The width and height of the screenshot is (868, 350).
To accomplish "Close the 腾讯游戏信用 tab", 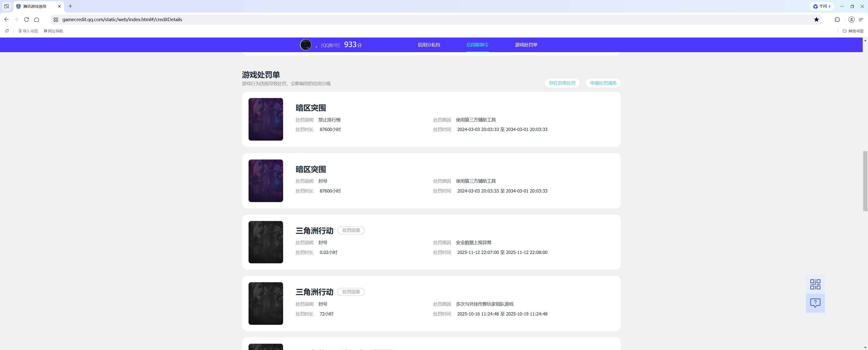I will (x=59, y=6).
